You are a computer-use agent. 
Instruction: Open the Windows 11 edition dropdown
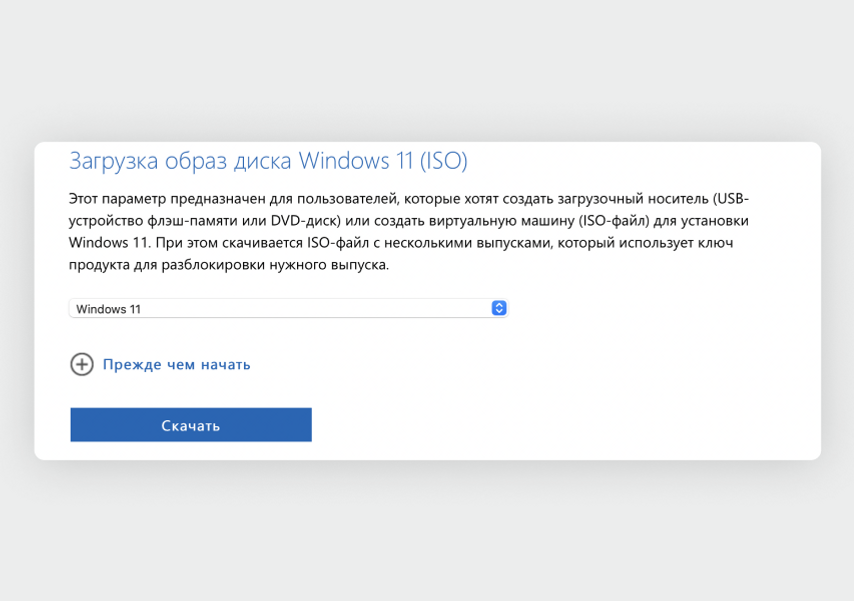point(288,308)
